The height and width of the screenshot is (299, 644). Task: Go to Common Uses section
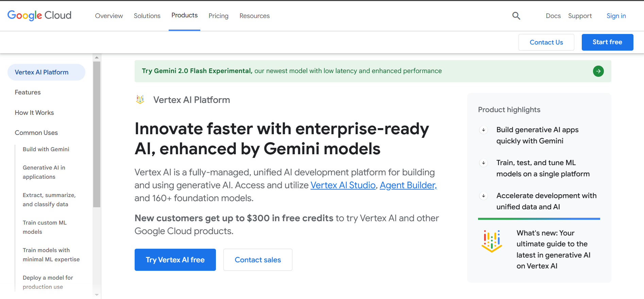point(36,133)
